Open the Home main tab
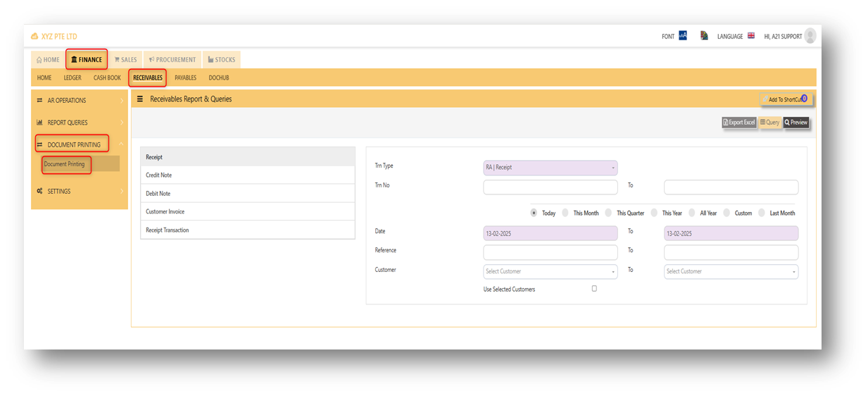This screenshot has height=396, width=868. click(48, 60)
